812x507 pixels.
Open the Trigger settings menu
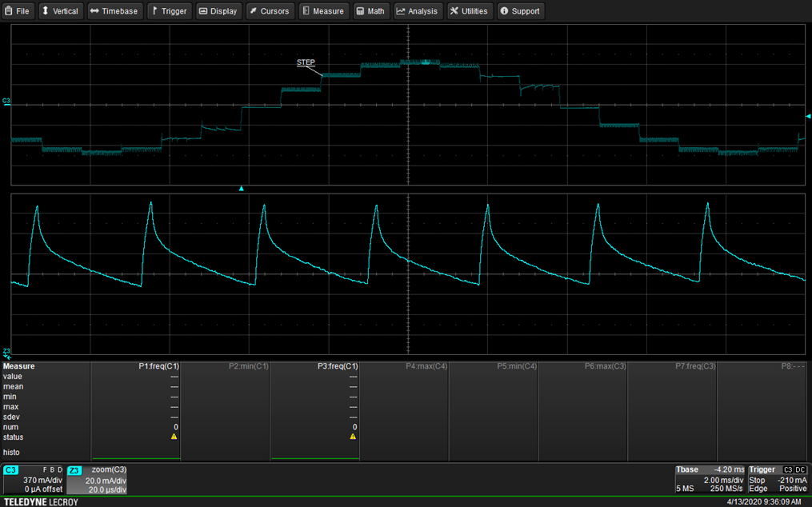point(169,11)
